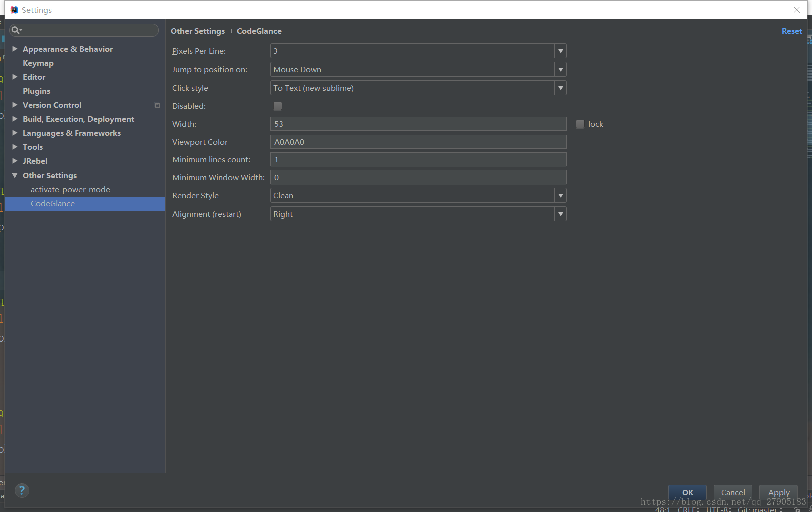Expand the Languages & Frameworks node
This screenshot has width=812, height=512.
pos(15,133)
